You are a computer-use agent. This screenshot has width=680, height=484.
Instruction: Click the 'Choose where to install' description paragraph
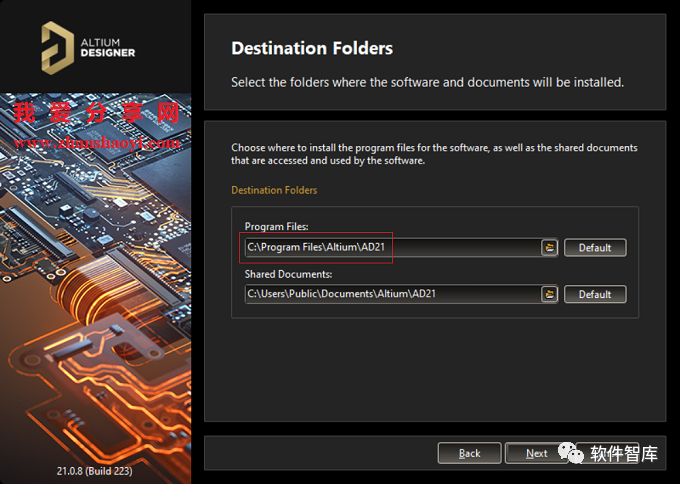coord(434,154)
